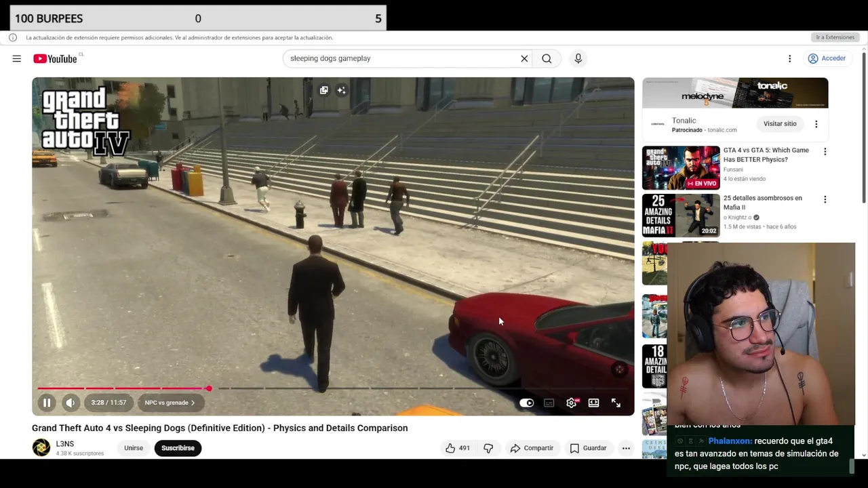The width and height of the screenshot is (868, 488).
Task: Open options for Mafia II video
Action: [825, 199]
